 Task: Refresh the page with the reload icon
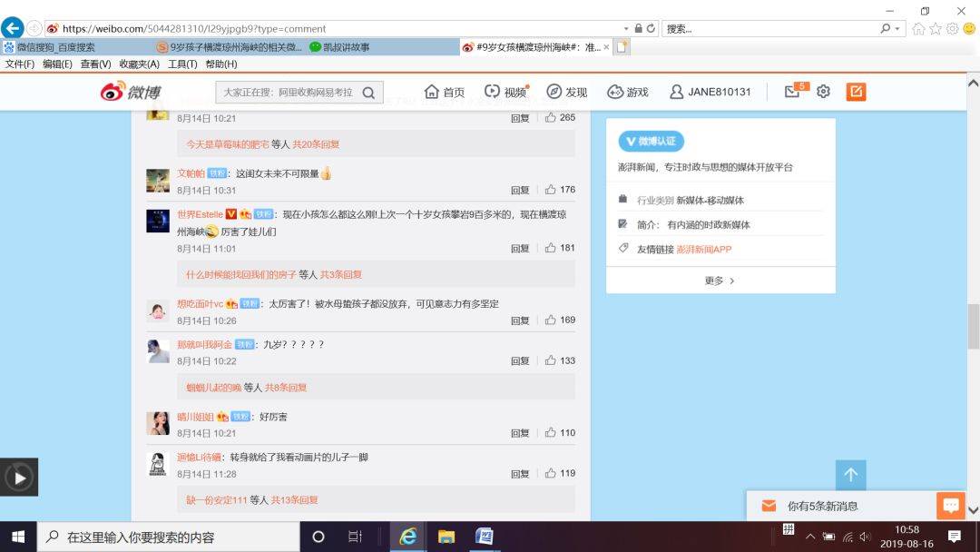click(x=651, y=28)
